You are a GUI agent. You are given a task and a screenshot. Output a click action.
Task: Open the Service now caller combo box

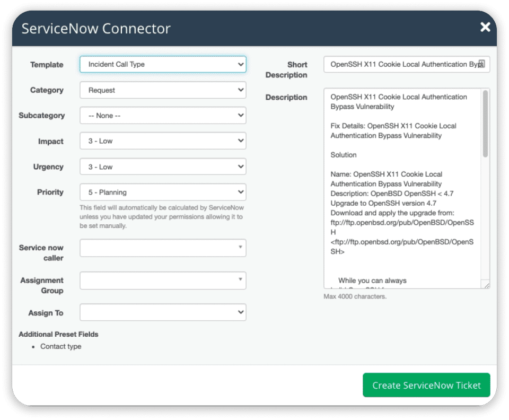[x=163, y=248]
